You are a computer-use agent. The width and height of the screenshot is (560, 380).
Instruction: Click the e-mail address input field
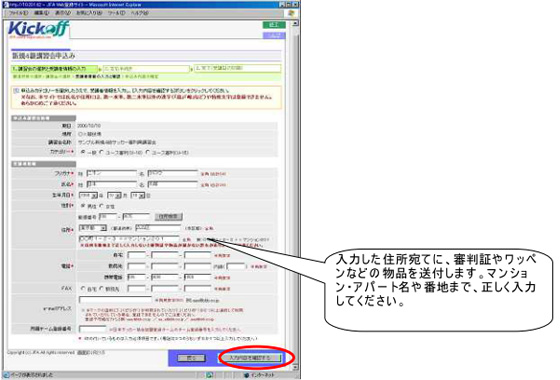pyautogui.click(x=115, y=300)
